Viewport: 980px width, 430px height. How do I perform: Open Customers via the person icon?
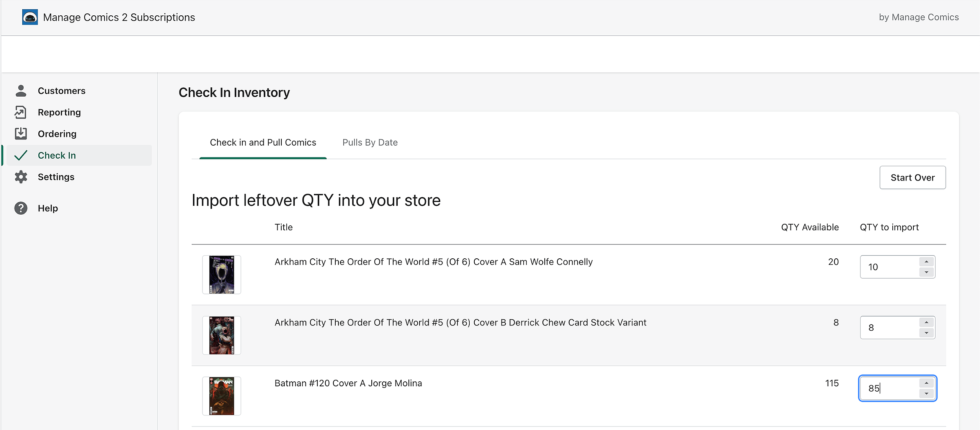[21, 91]
